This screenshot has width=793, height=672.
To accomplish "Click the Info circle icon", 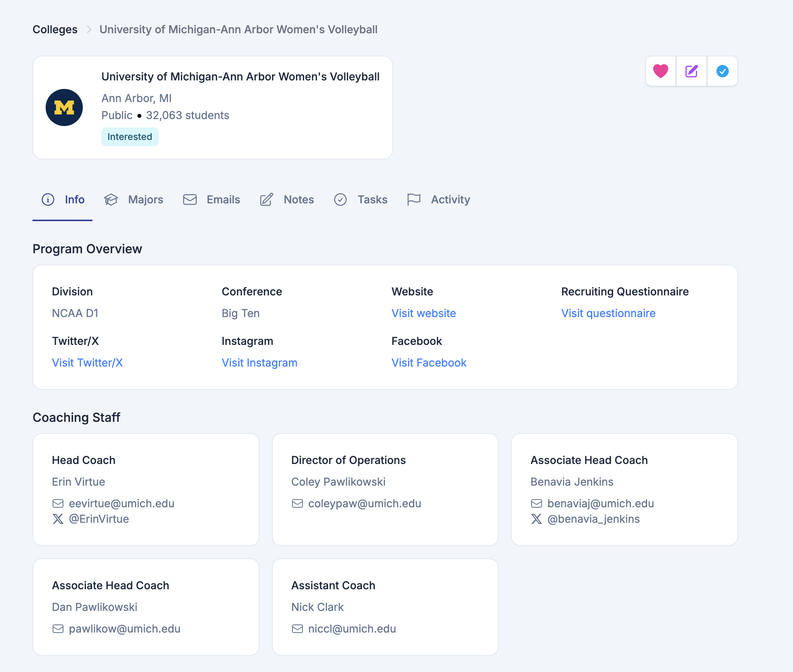I will 48,200.
